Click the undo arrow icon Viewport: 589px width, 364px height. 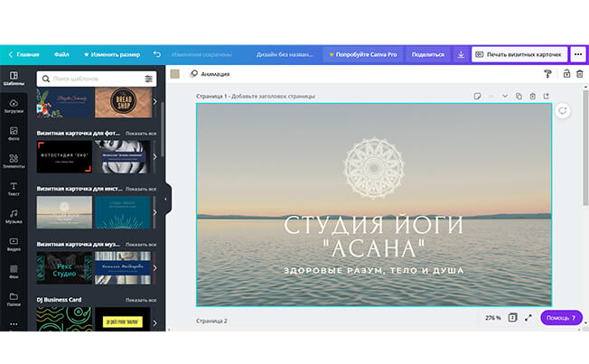point(157,54)
